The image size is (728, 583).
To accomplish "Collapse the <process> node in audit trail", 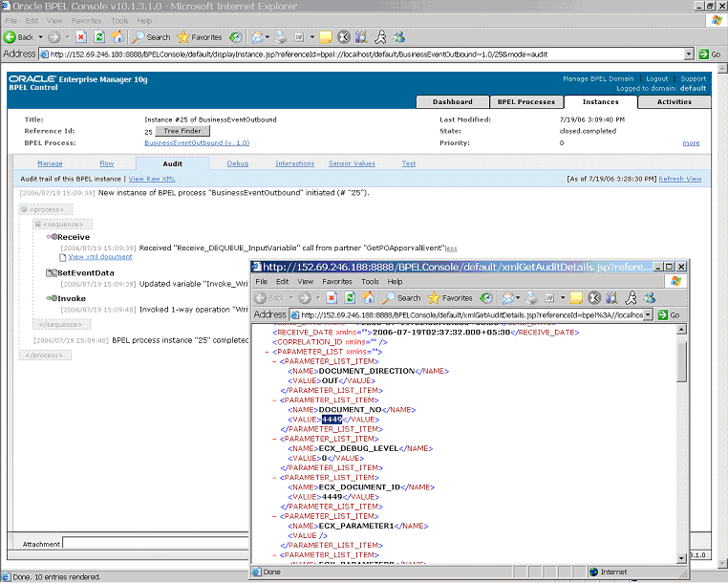I will point(24,210).
